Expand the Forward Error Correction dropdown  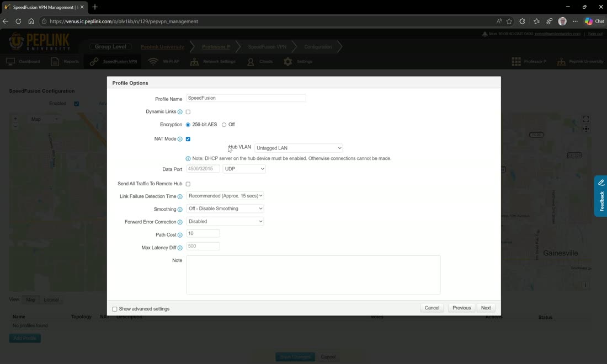225,221
